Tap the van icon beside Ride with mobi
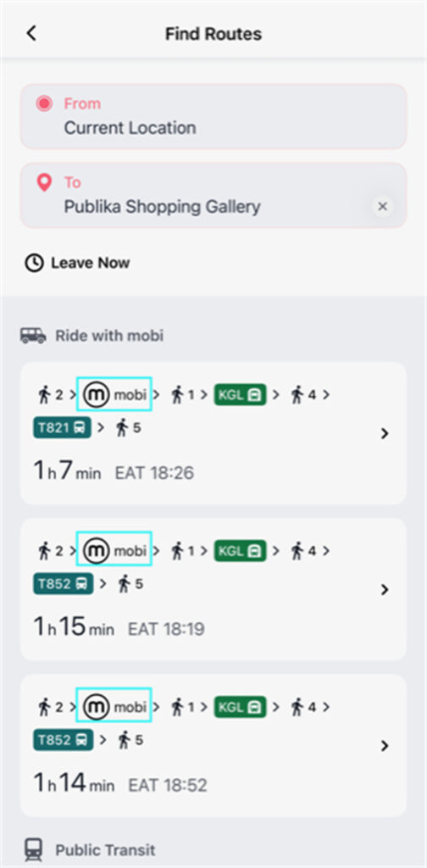This screenshot has height=868, width=427. pyautogui.click(x=33, y=336)
